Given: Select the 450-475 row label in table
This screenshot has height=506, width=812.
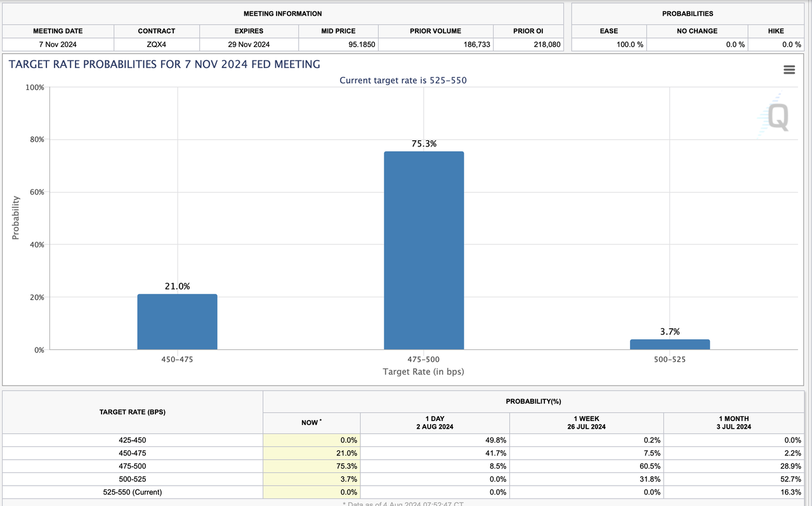Looking at the screenshot, I should tap(133, 453).
